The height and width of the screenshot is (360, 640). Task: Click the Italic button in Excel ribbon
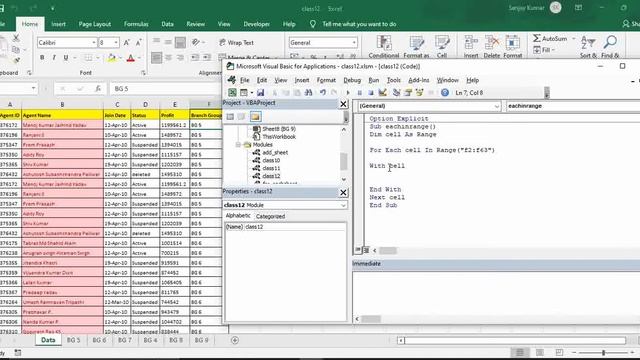point(54,58)
